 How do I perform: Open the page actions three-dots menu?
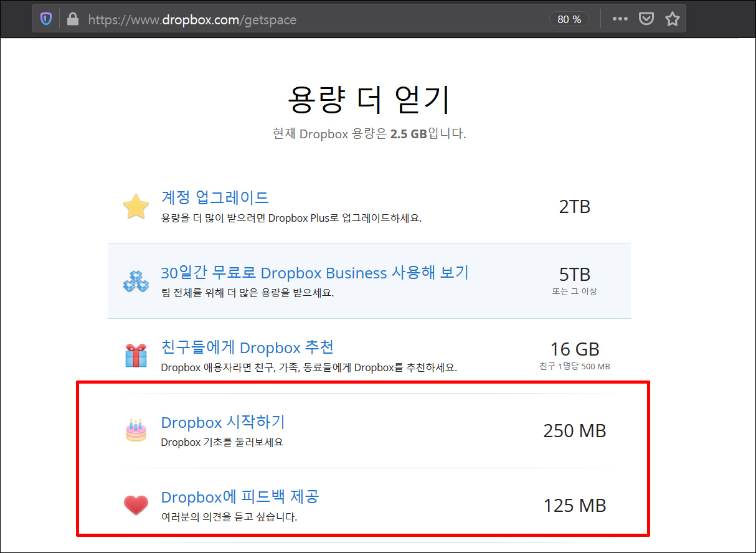coord(620,19)
